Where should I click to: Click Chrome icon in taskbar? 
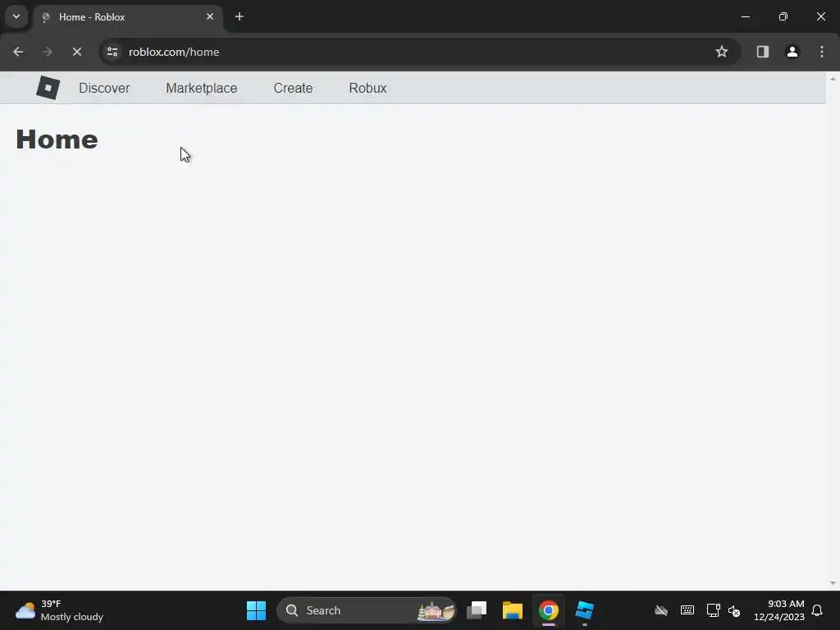pyautogui.click(x=549, y=610)
